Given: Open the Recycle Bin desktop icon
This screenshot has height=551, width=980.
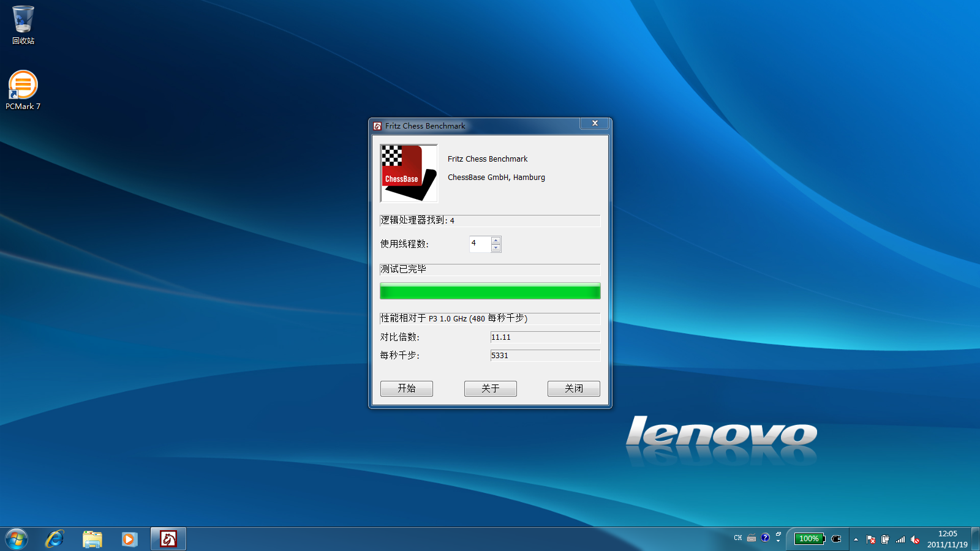Looking at the screenshot, I should tap(23, 24).
